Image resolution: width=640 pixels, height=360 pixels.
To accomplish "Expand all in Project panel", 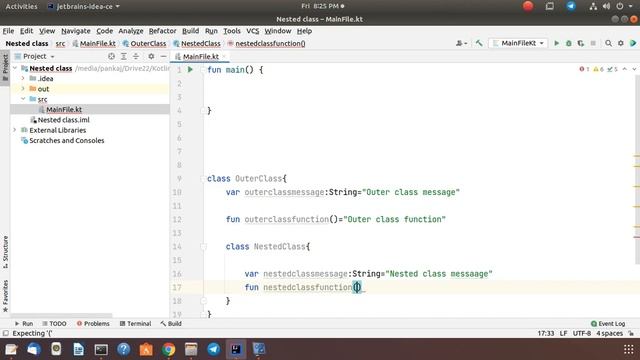I will pyautogui.click(x=123, y=56).
